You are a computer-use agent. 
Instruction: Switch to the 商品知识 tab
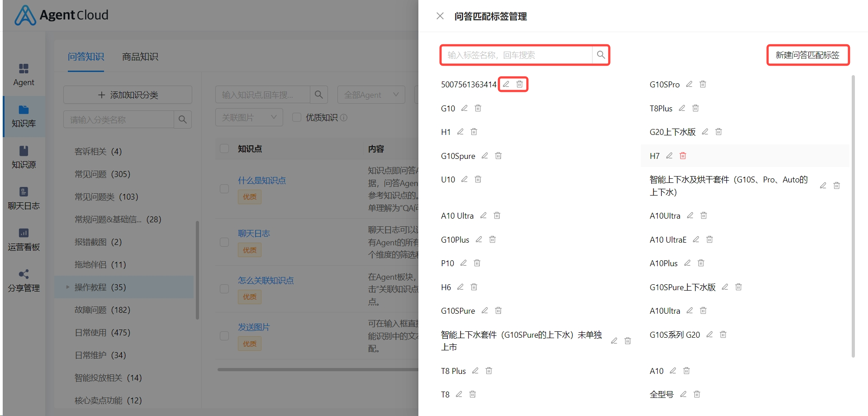[140, 57]
